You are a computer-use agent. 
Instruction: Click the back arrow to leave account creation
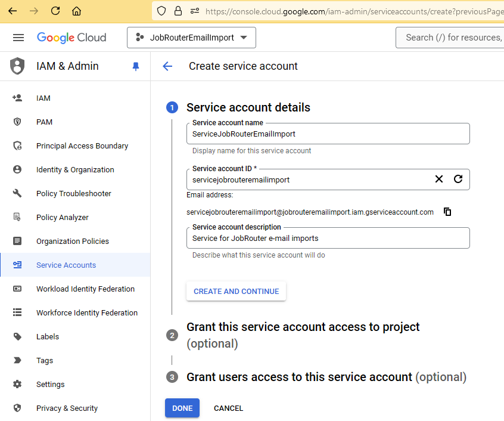[167, 66]
